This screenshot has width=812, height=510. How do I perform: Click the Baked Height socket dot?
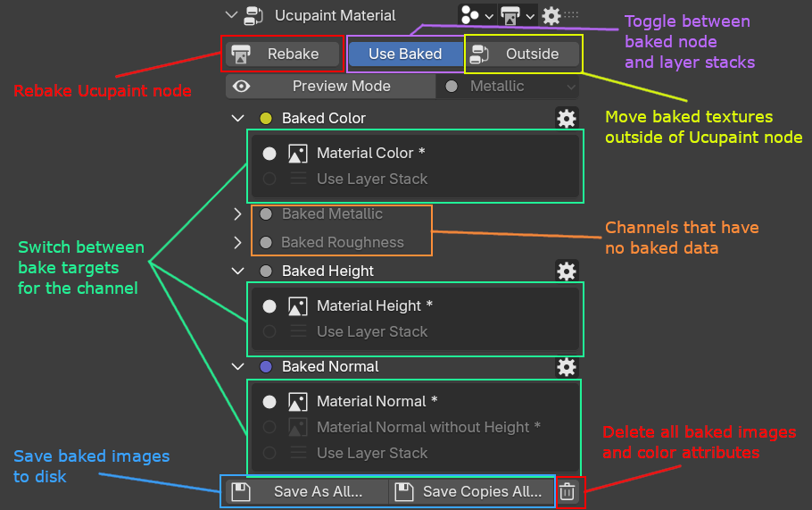tap(266, 271)
